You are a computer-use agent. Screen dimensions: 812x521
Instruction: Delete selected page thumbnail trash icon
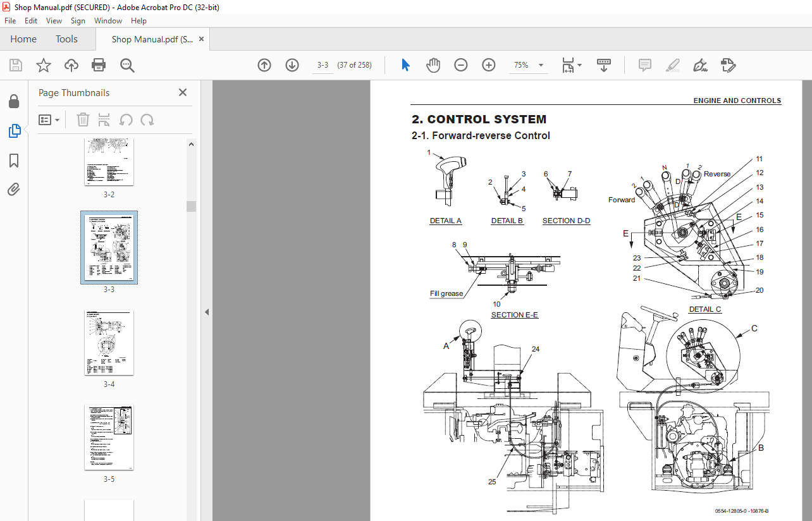(83, 120)
